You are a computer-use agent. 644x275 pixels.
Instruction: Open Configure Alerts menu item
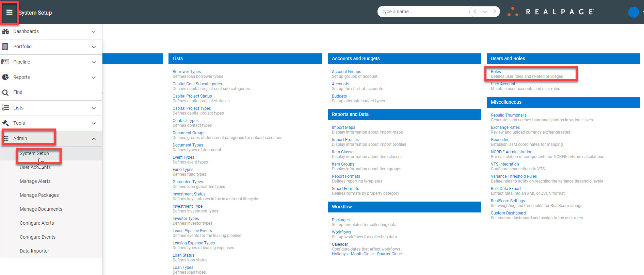point(37,223)
